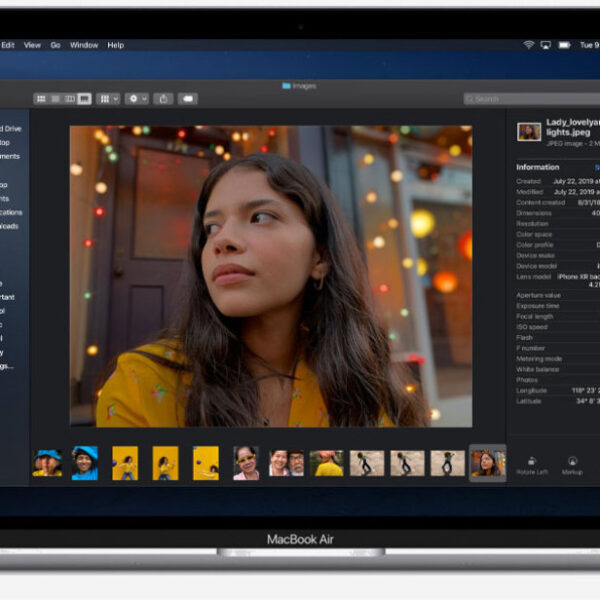This screenshot has height=600, width=600.
Task: Switch Finder to column view
Action: pyautogui.click(x=70, y=99)
